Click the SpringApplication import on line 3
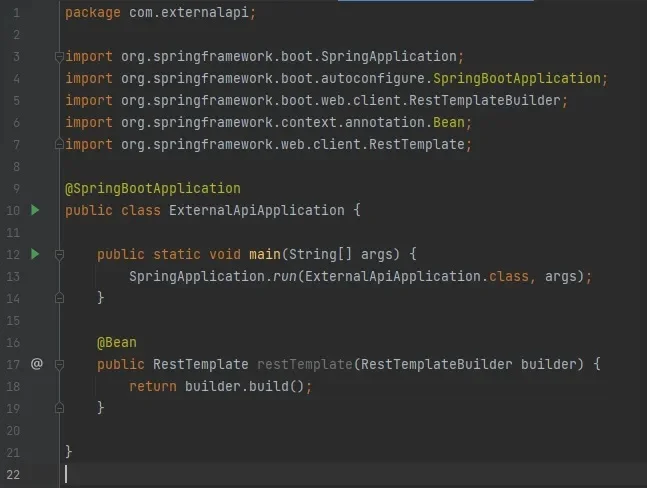This screenshot has width=647, height=488. coord(264,57)
